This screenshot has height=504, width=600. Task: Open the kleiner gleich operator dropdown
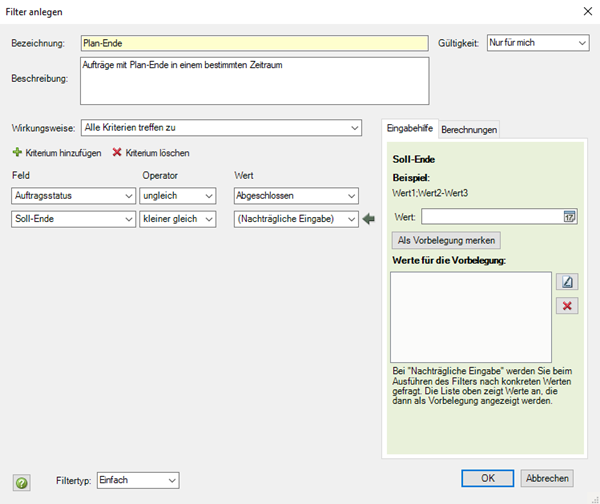pos(178,219)
